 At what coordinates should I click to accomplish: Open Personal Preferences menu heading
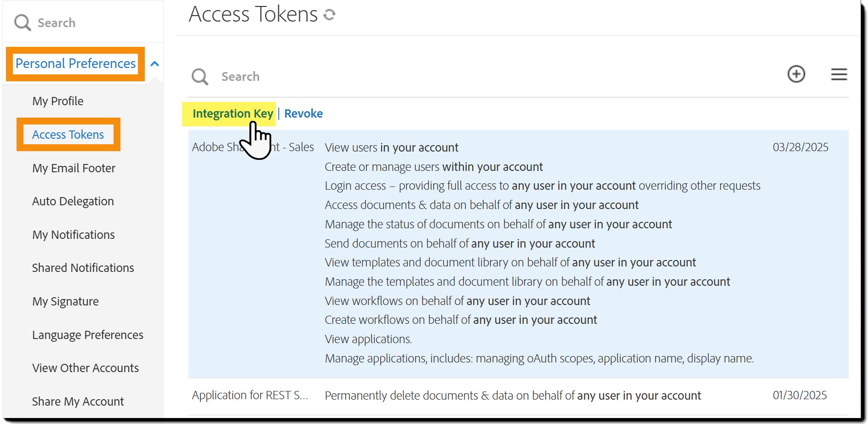(75, 63)
